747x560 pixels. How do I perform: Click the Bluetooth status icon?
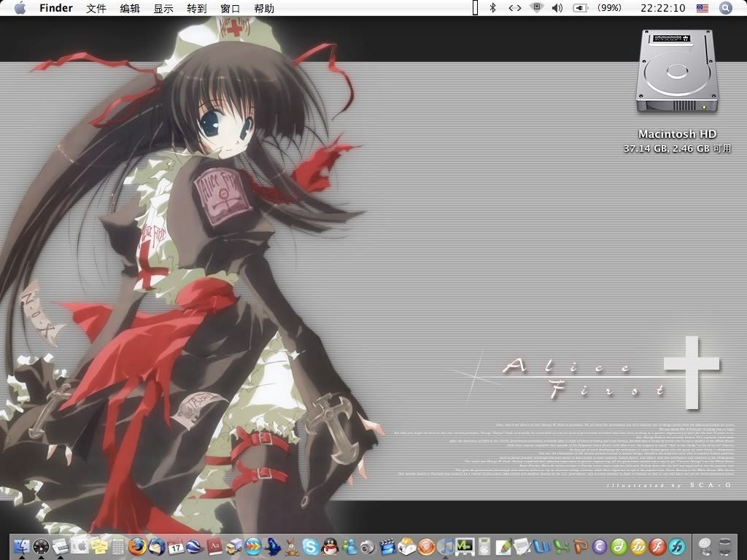click(x=493, y=7)
